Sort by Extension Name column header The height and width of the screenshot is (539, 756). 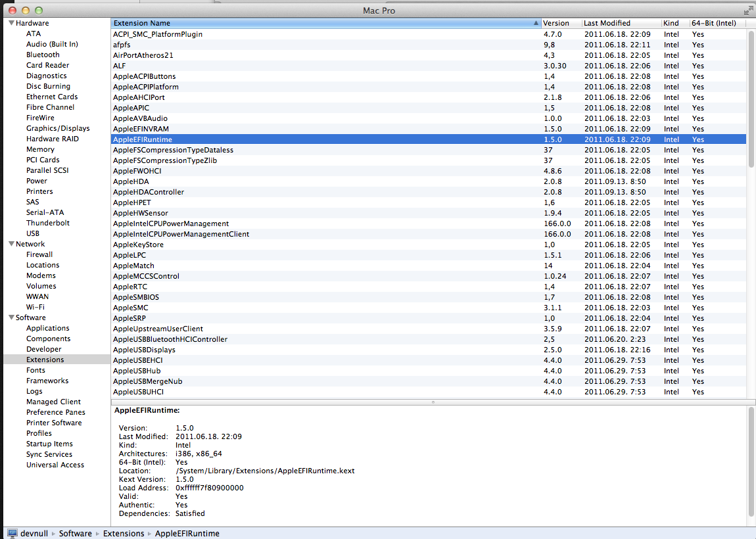coord(326,23)
